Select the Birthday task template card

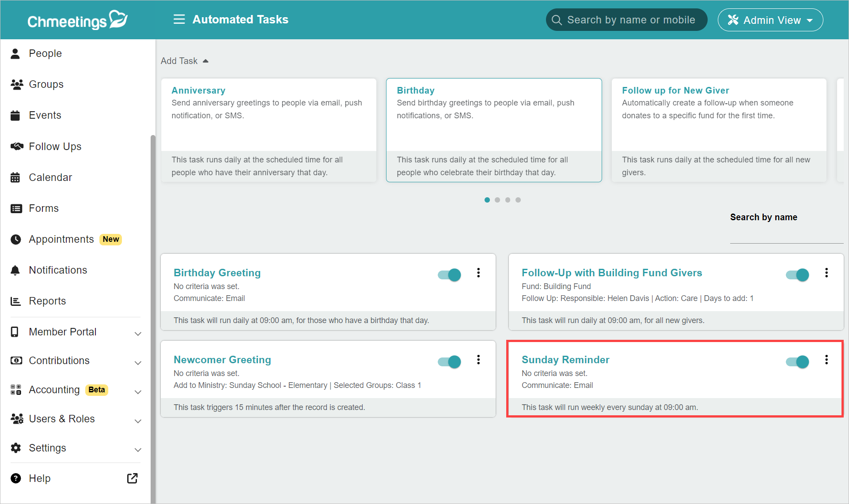(494, 130)
